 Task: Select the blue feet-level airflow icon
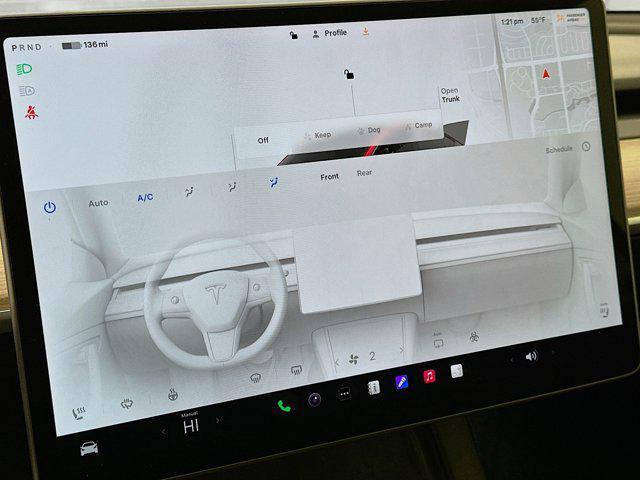274,182
